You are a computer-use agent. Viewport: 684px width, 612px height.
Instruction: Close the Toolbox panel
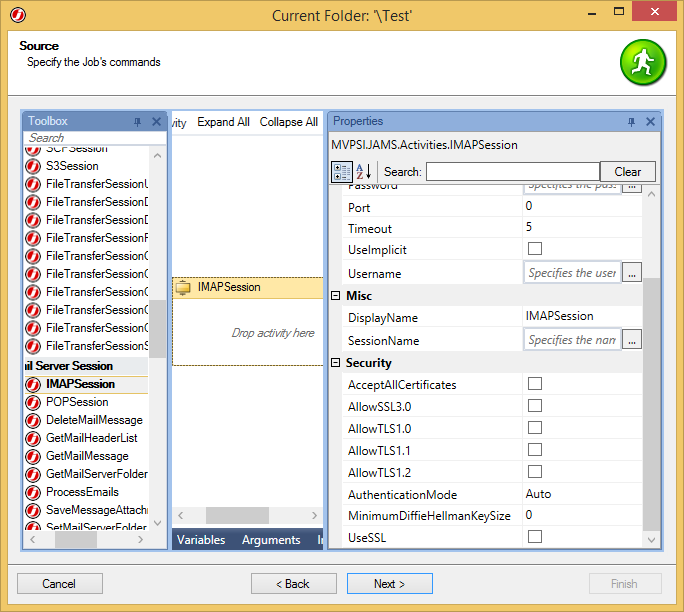point(156,121)
